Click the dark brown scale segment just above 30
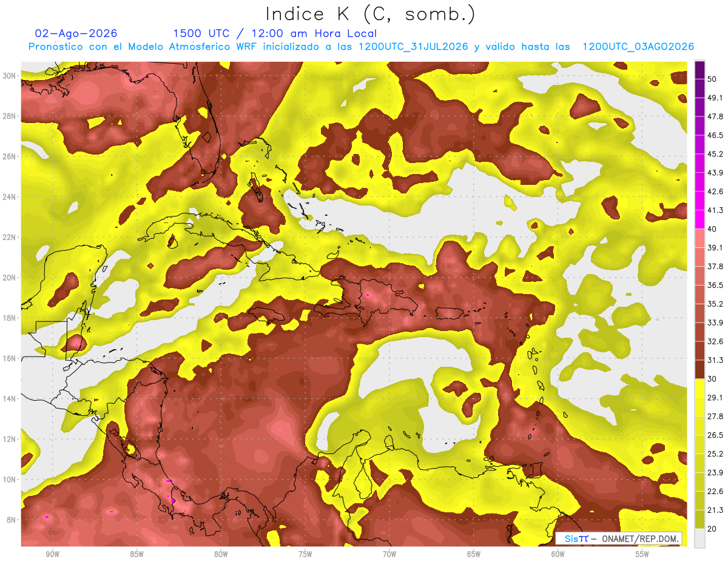 699,369
